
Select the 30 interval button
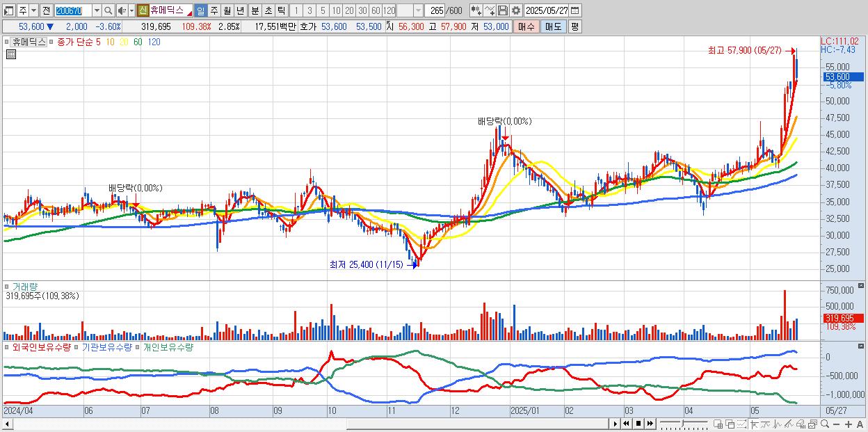tap(362, 10)
